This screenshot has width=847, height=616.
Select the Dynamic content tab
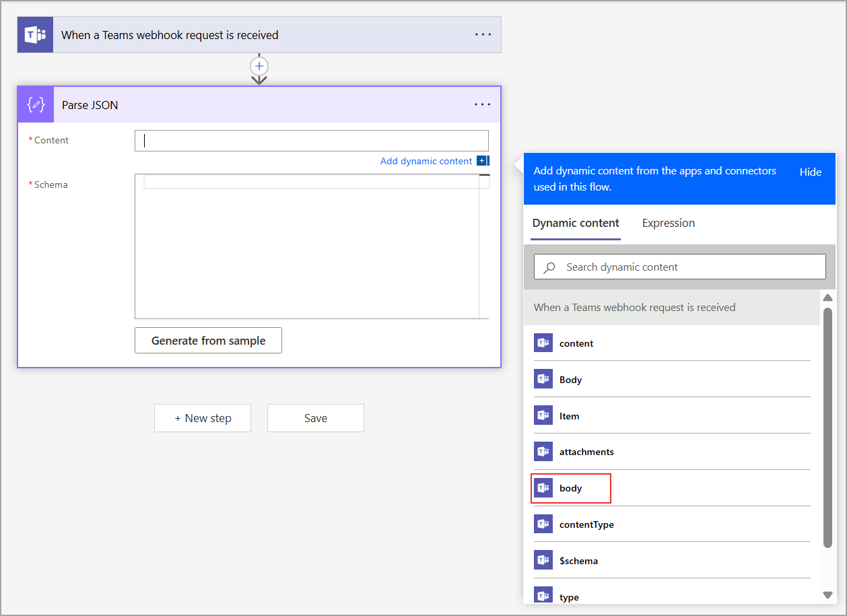(576, 223)
